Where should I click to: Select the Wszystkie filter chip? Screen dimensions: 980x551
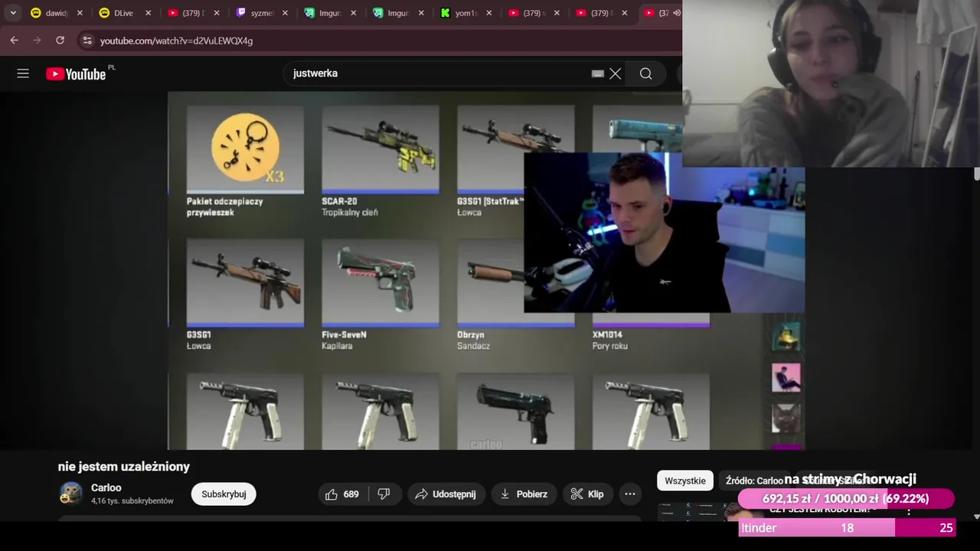[685, 481]
